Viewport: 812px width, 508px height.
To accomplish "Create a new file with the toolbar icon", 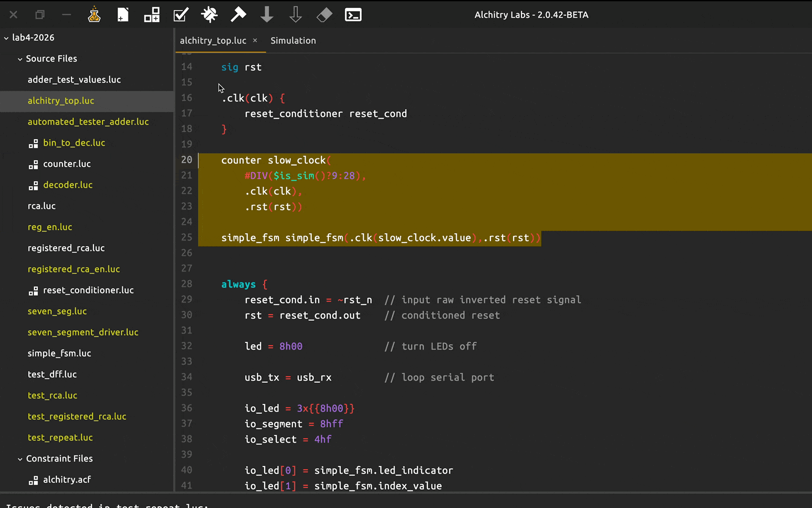I will [123, 15].
